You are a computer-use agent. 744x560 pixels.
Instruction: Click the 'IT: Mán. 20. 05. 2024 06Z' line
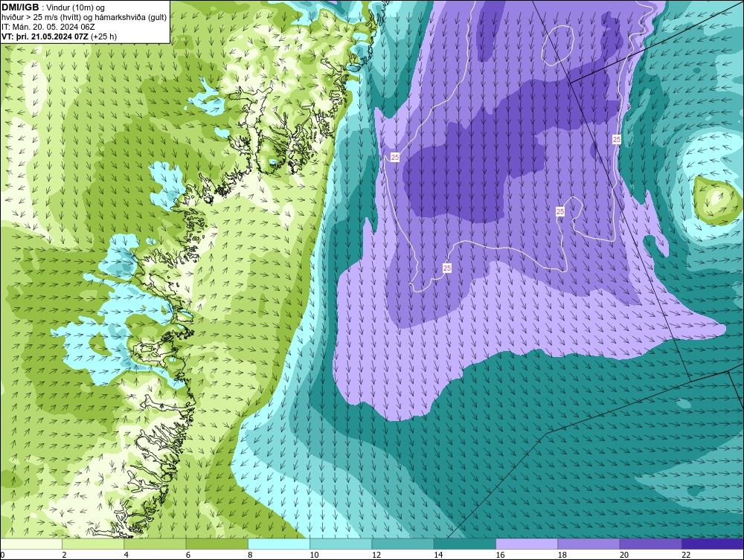pyautogui.click(x=48, y=27)
